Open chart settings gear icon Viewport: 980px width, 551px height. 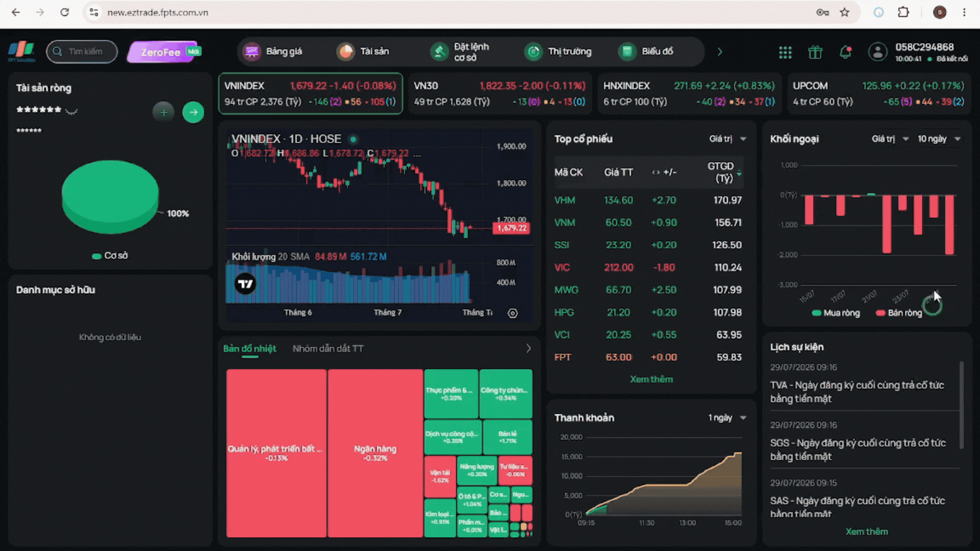click(513, 313)
